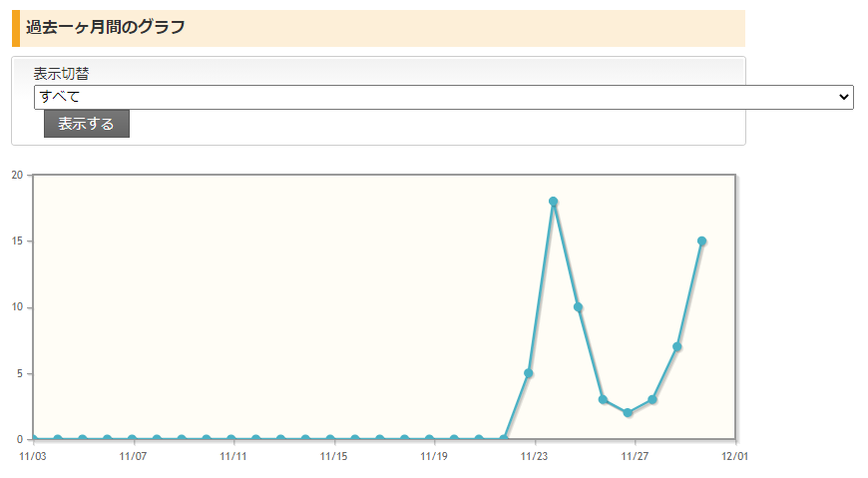Click the peak data point at value 18
The width and height of the screenshot is (868, 478).
click(x=553, y=202)
